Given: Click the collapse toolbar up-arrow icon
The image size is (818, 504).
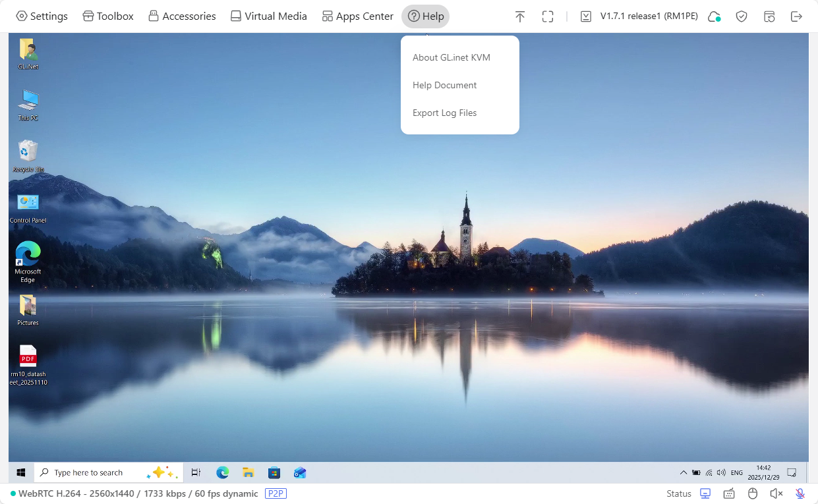Looking at the screenshot, I should 520,16.
